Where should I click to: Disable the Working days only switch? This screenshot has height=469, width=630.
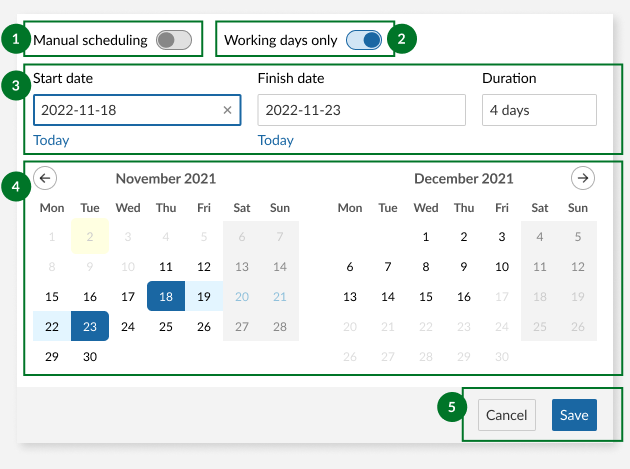click(364, 40)
